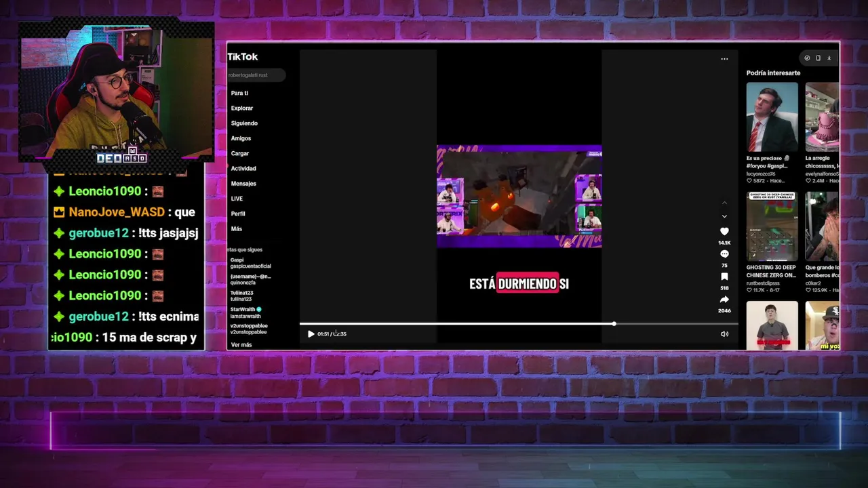Viewport: 868px width, 488px height.
Task: Bookmark the video with save icon
Action: [x=724, y=277]
